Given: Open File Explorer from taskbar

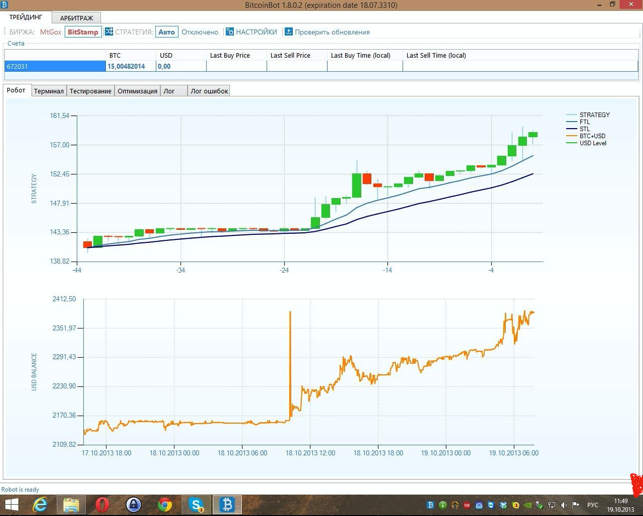Looking at the screenshot, I should tap(71, 505).
